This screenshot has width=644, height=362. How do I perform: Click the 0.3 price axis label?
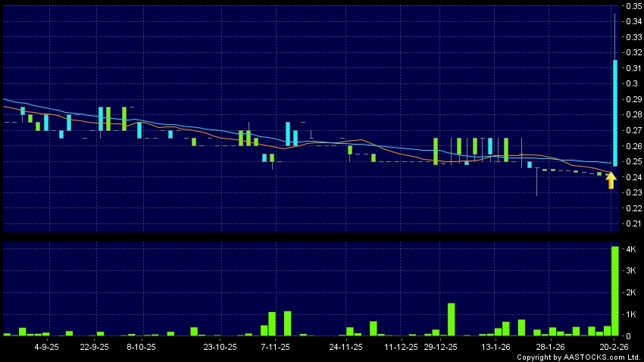click(x=630, y=83)
